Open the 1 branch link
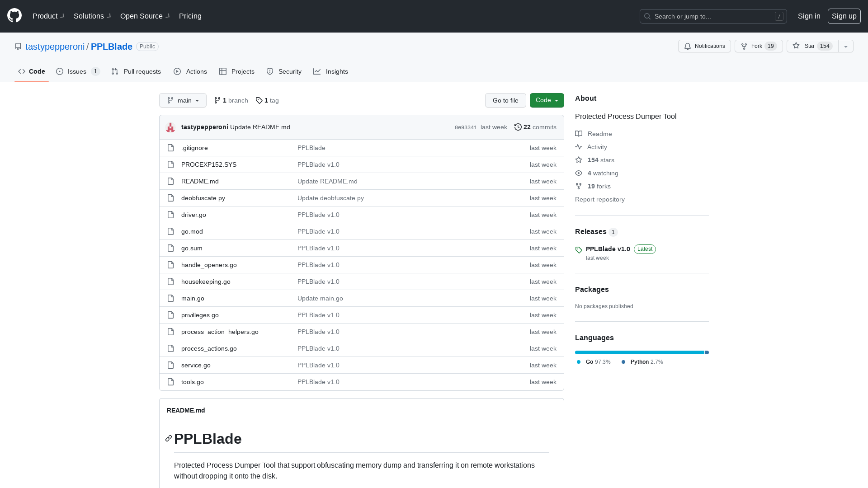This screenshot has height=488, width=868. pos(231,100)
